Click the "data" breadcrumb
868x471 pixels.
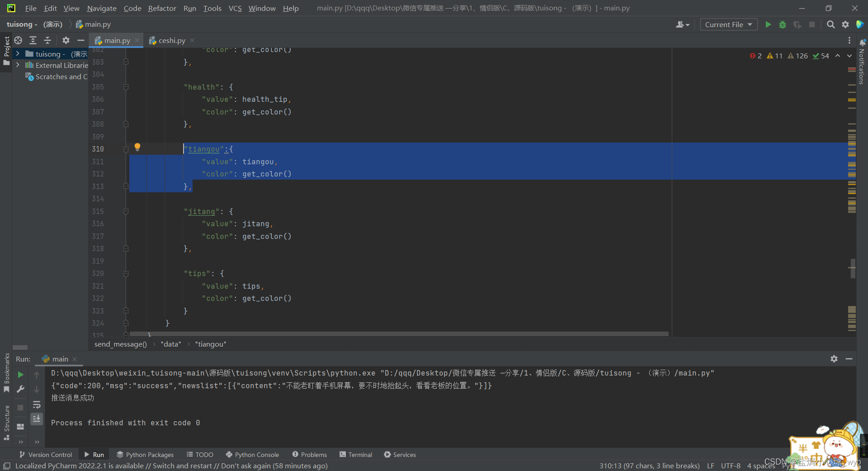pos(171,344)
